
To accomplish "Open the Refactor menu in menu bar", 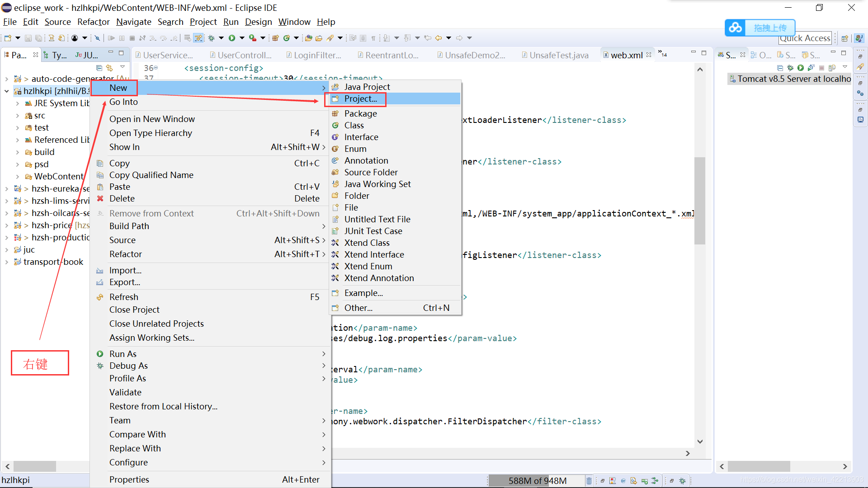I will point(94,22).
